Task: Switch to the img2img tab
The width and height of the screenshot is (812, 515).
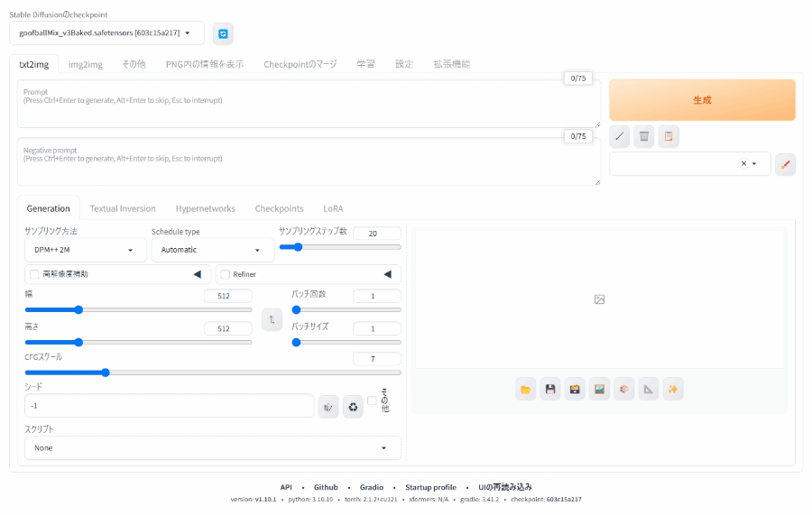Action: (86, 64)
